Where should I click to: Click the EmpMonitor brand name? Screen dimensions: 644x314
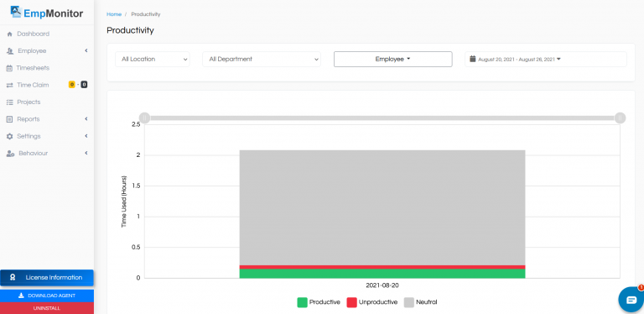point(54,13)
